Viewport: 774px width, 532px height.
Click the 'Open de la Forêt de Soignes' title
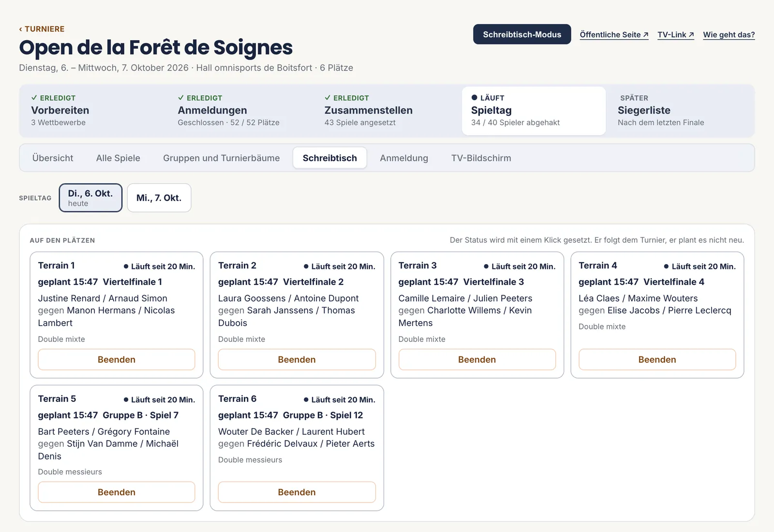point(156,47)
